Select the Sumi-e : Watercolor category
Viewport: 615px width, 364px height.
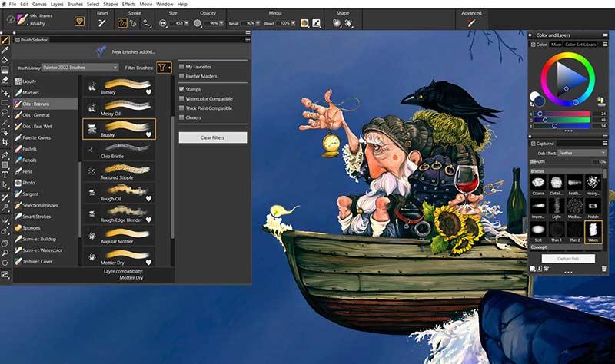pos(45,250)
